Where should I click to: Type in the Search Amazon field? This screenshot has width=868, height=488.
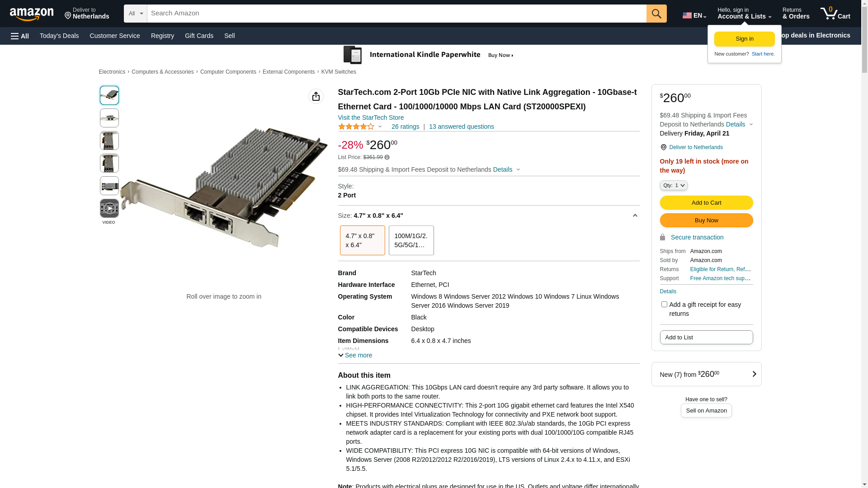[396, 14]
